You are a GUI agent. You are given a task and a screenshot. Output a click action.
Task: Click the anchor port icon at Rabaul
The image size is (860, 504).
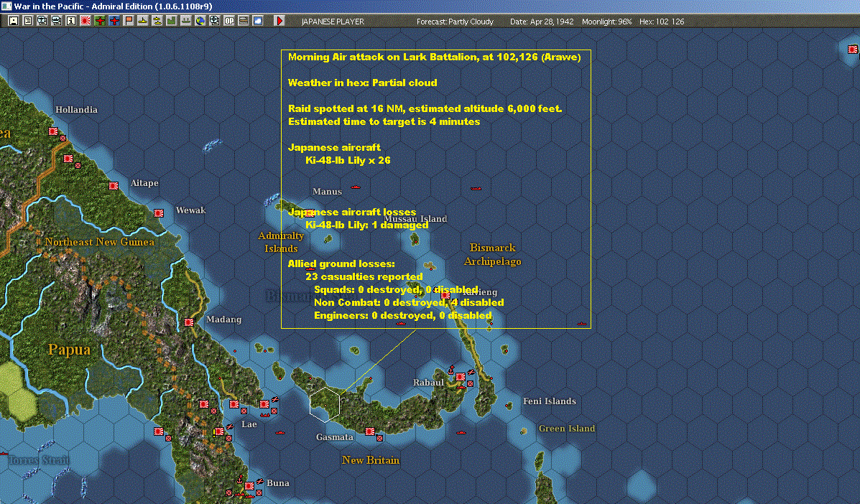[x=451, y=370]
